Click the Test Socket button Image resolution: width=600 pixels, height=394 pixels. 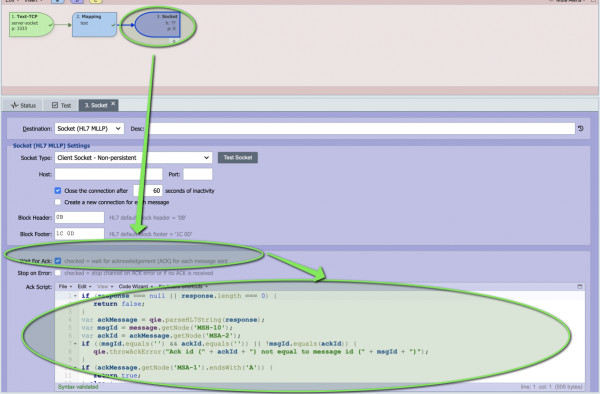click(x=238, y=158)
